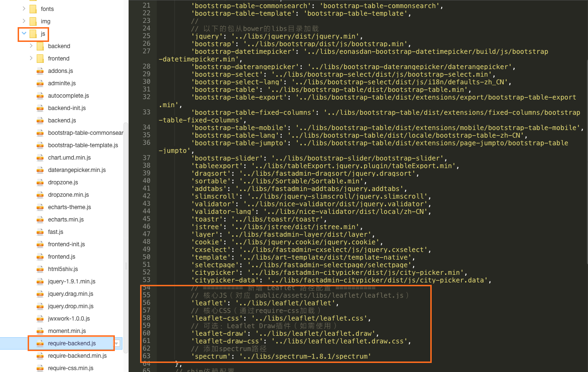The width and height of the screenshot is (588, 372).
Task: Click the daterangepicker.min.js file icon
Action: [40, 170]
